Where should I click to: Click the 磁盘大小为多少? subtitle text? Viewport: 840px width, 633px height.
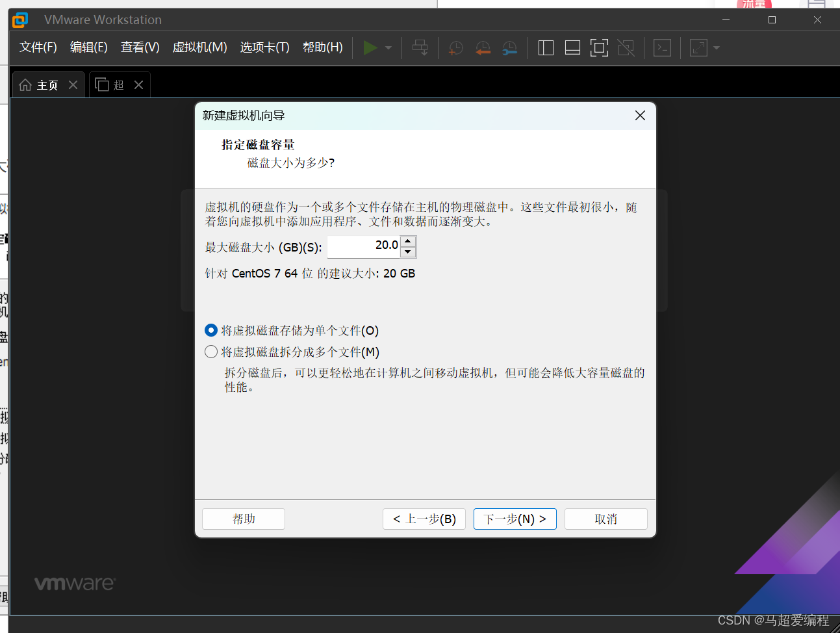pos(291,162)
